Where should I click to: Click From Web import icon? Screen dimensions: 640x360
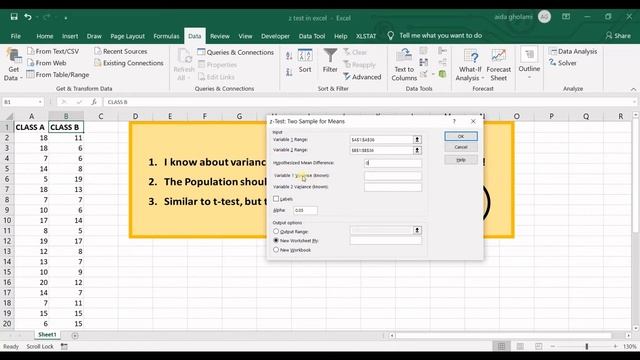[31, 63]
